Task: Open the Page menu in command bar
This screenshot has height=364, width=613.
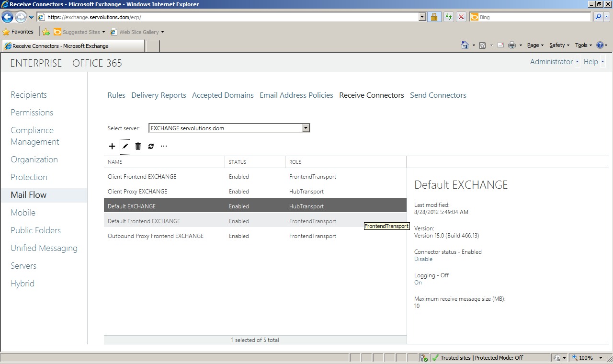Action: point(535,45)
